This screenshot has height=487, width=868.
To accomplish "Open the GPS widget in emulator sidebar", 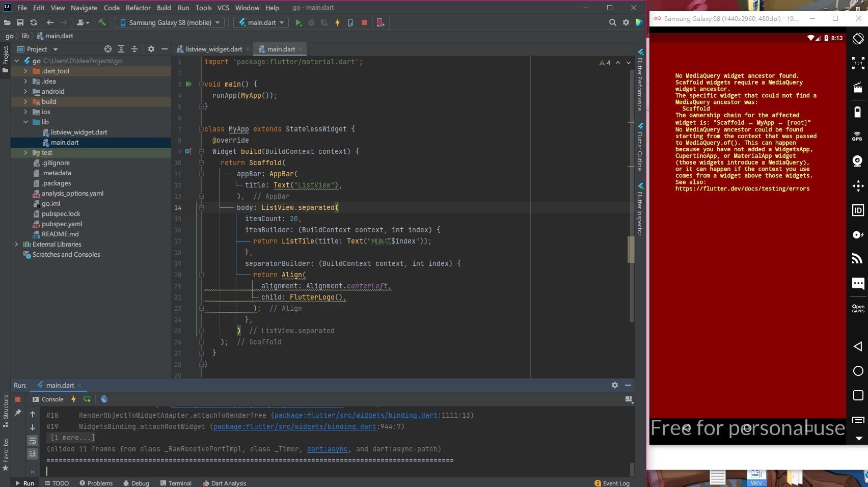I will tap(858, 137).
